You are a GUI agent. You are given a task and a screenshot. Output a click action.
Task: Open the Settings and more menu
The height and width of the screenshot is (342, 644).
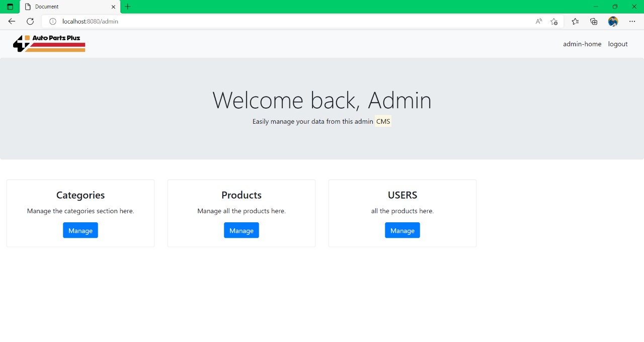tap(632, 22)
